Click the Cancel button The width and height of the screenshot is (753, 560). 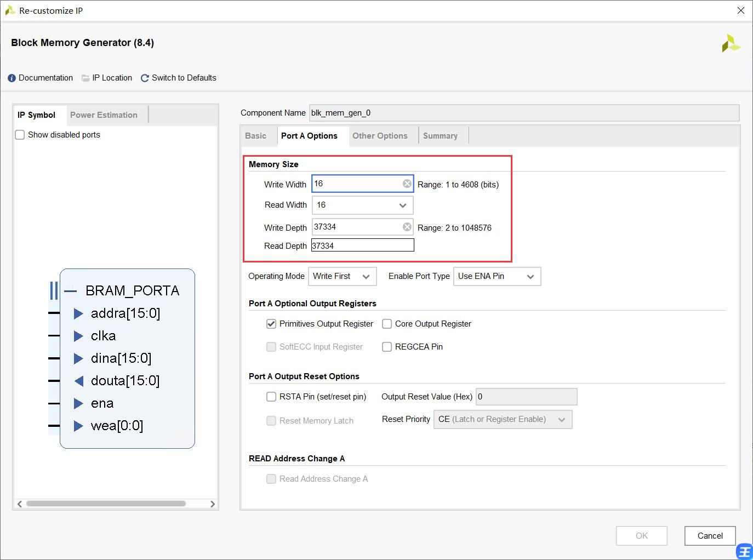[710, 536]
